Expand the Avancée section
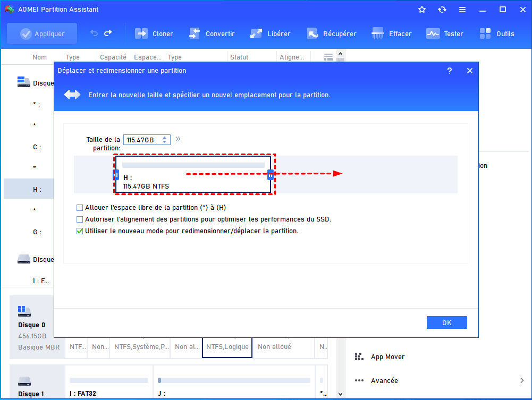Viewport: 532px width, 400px height. pos(384,380)
